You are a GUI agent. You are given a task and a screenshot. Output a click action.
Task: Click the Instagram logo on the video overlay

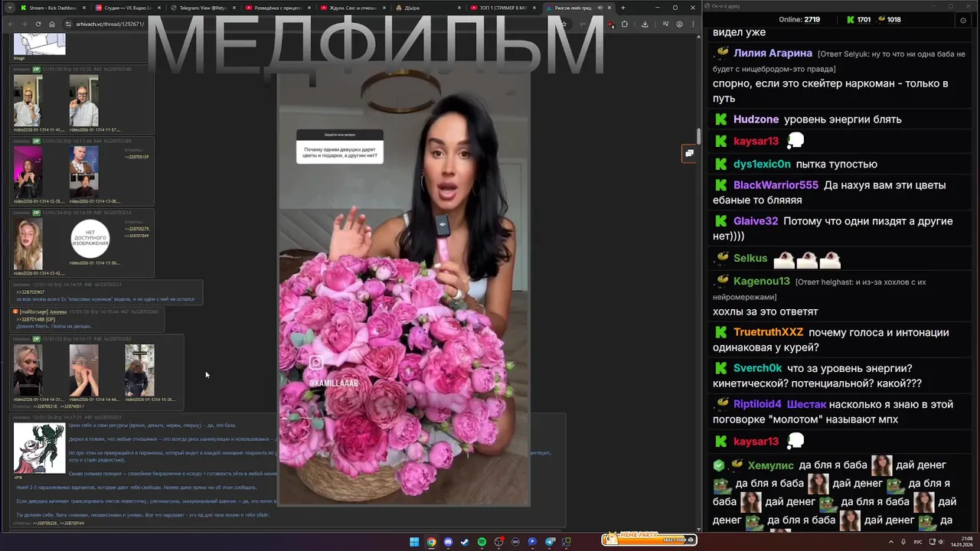point(315,363)
